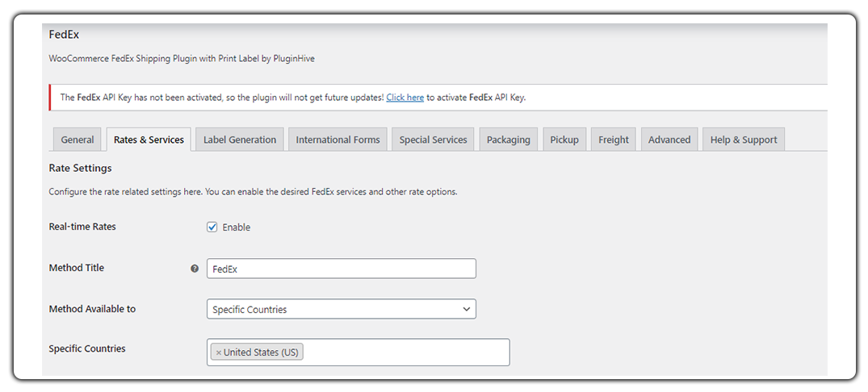
Task: Select the Rates & Services tab
Action: pyautogui.click(x=149, y=140)
